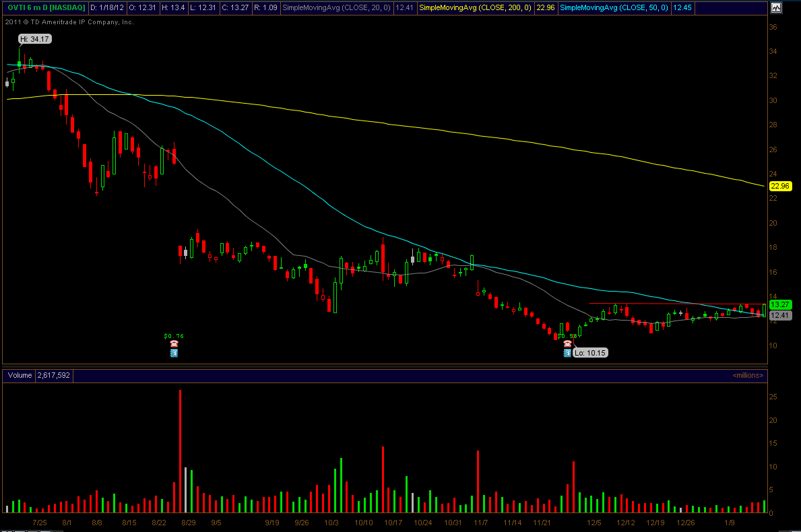Click the 2011 TD Ameritrade IP Company copyright text
Viewport: 801px width, 532px height.
69,22
